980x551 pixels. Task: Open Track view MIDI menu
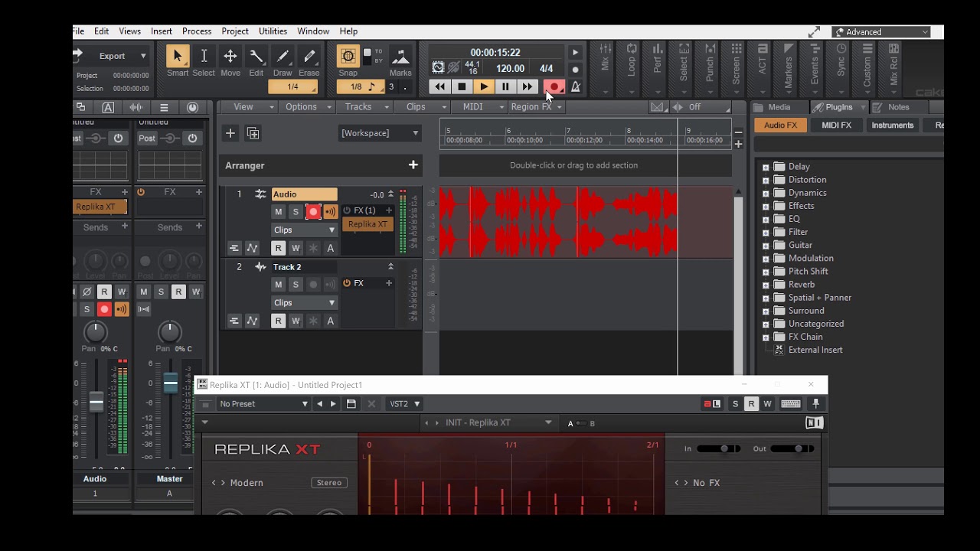(x=480, y=107)
